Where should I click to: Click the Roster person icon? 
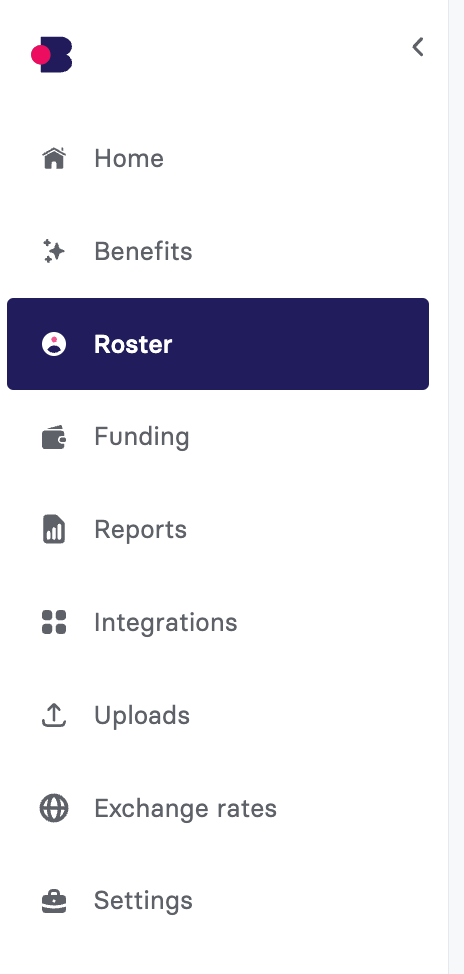tap(54, 344)
